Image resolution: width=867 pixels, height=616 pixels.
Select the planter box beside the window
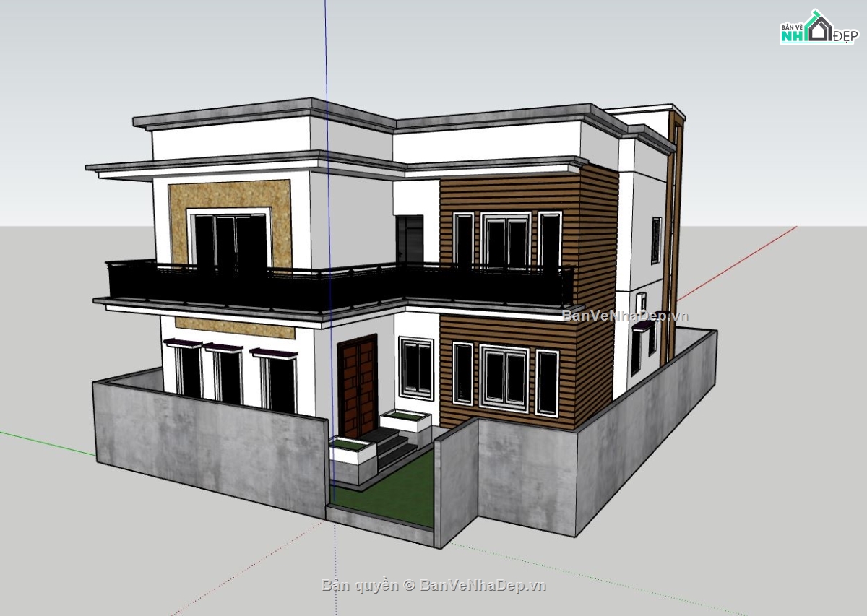(x=405, y=420)
